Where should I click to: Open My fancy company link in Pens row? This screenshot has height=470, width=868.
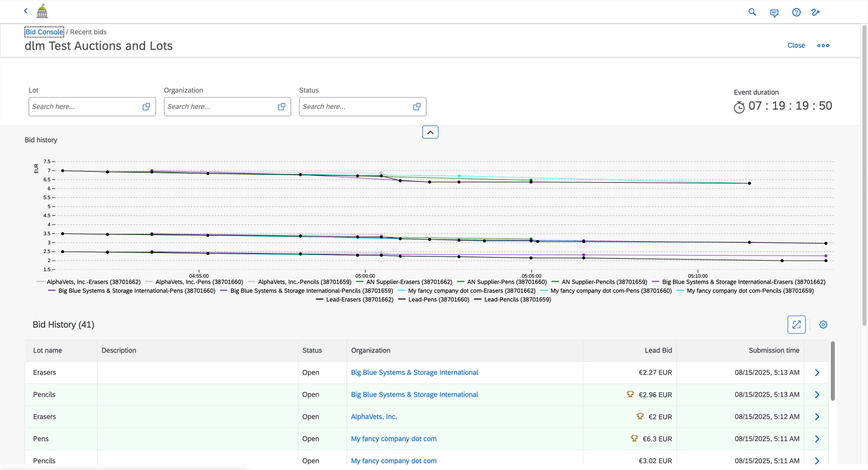pos(394,439)
